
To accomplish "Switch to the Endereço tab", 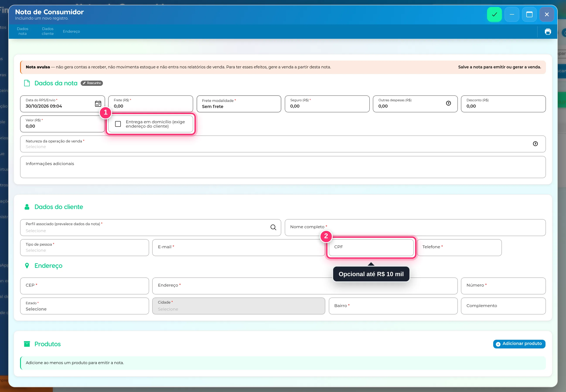I will point(71,31).
